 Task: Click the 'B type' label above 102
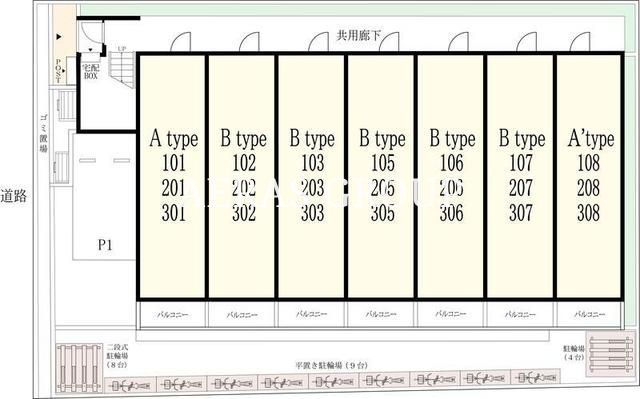coord(244,140)
